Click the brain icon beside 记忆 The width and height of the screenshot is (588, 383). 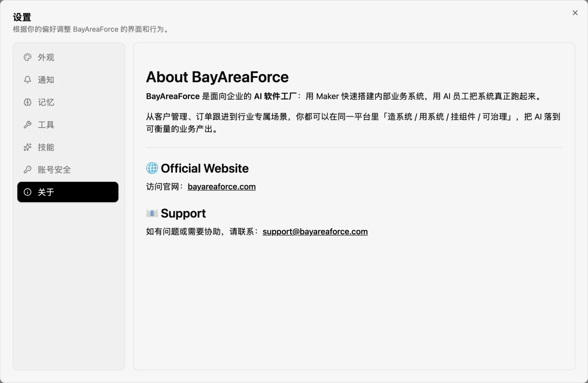click(x=28, y=102)
